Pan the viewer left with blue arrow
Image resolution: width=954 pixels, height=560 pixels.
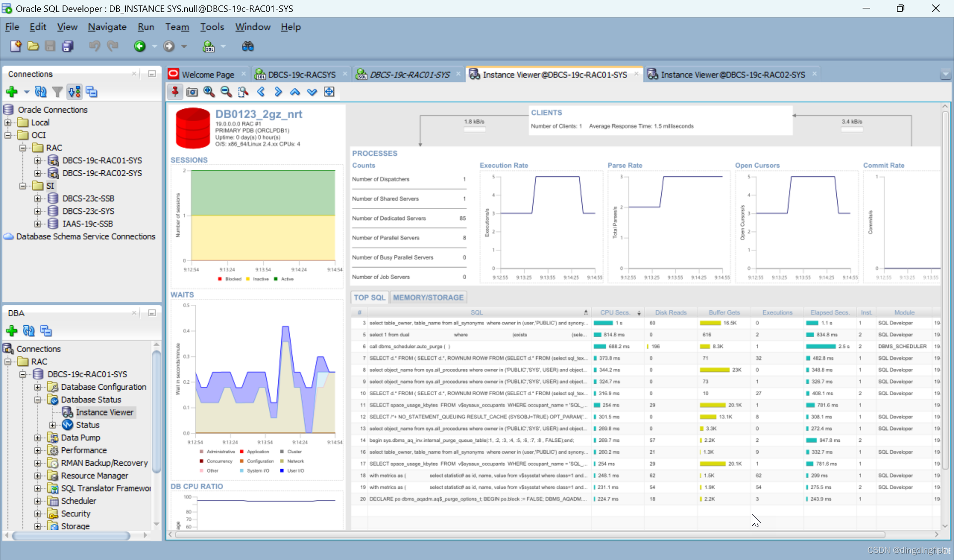[261, 92]
